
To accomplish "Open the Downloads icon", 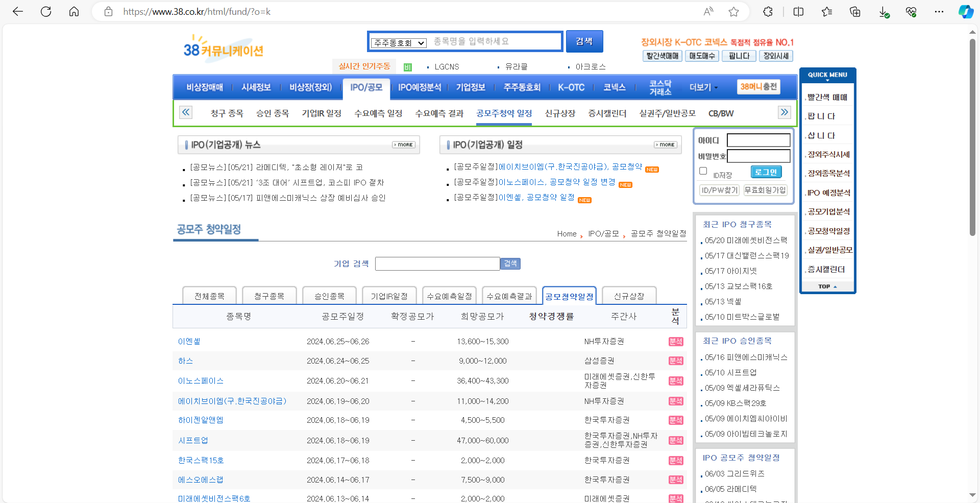I will 884,12.
